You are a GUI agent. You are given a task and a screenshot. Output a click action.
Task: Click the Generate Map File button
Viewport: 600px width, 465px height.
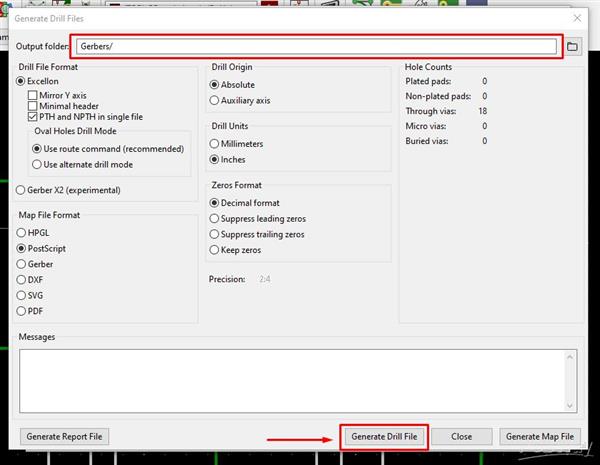point(540,436)
